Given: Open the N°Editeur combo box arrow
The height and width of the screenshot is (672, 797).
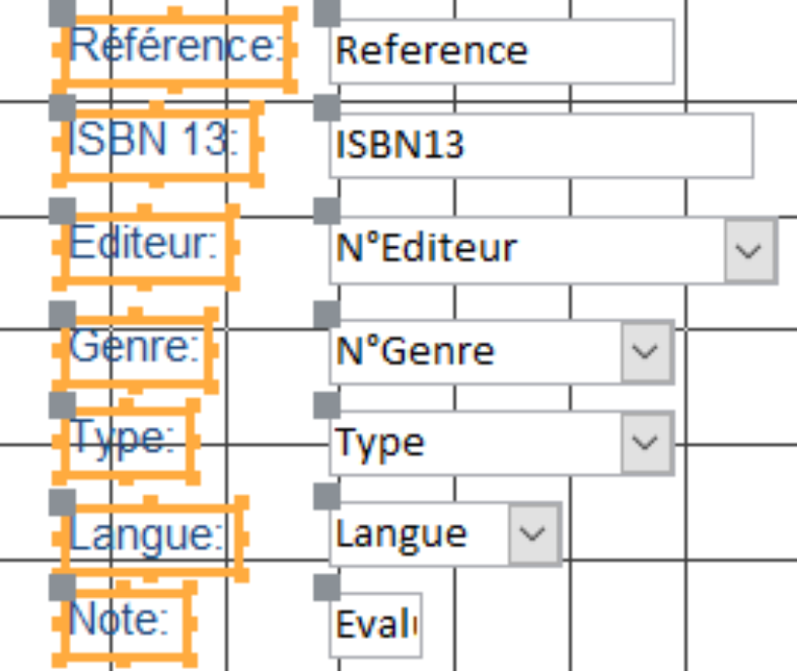Looking at the screenshot, I should [749, 250].
